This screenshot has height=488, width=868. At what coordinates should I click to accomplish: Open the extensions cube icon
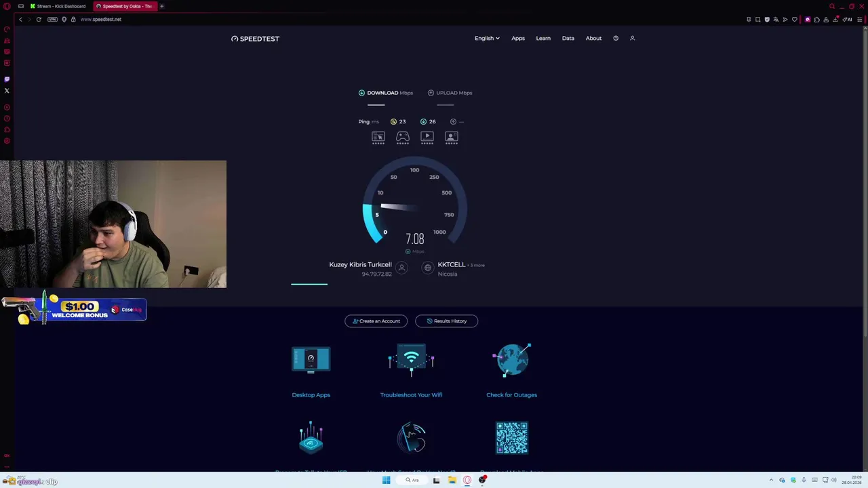click(x=816, y=19)
